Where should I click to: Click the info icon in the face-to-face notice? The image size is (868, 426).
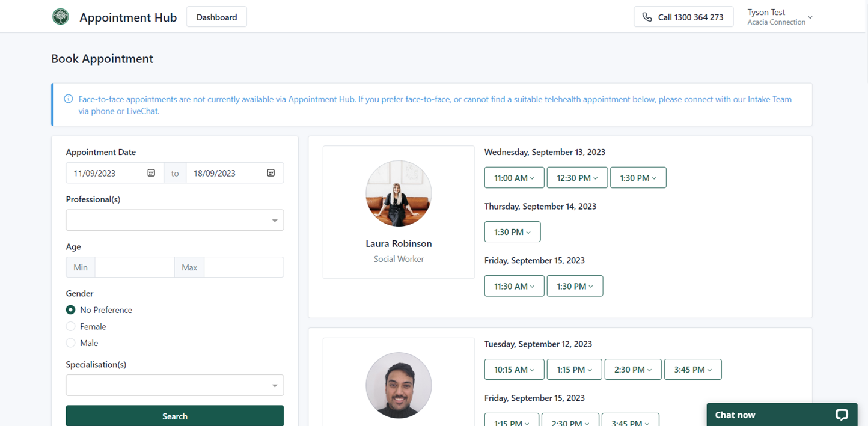pos(68,99)
